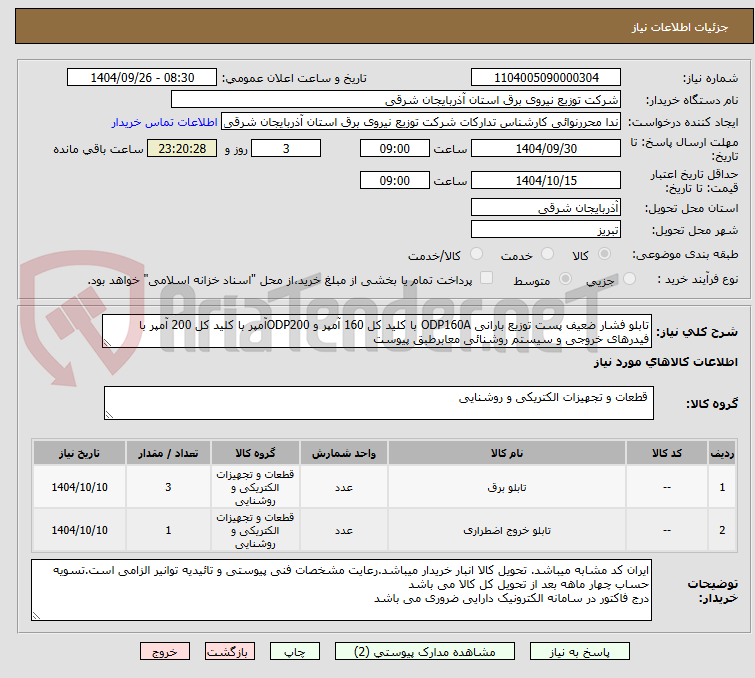
Task: Click the پاسخ به نیاز button
Action: pos(579,652)
